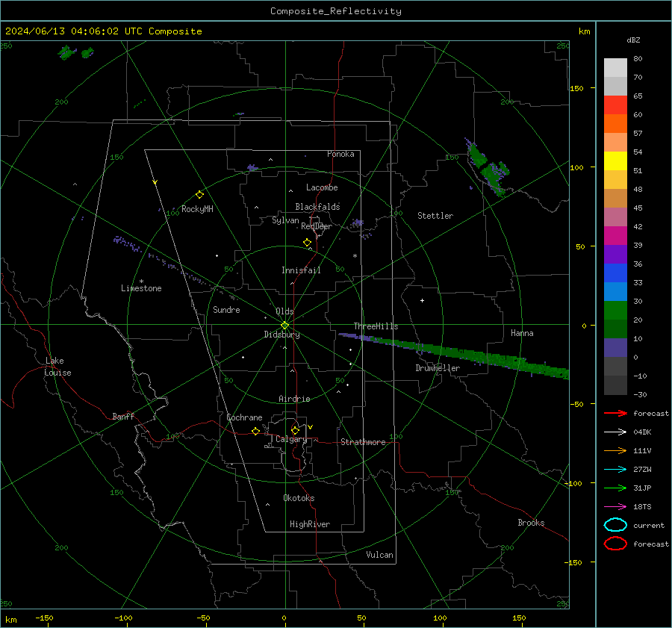Click the Lacombe town label
The image size is (672, 628).
click(322, 187)
